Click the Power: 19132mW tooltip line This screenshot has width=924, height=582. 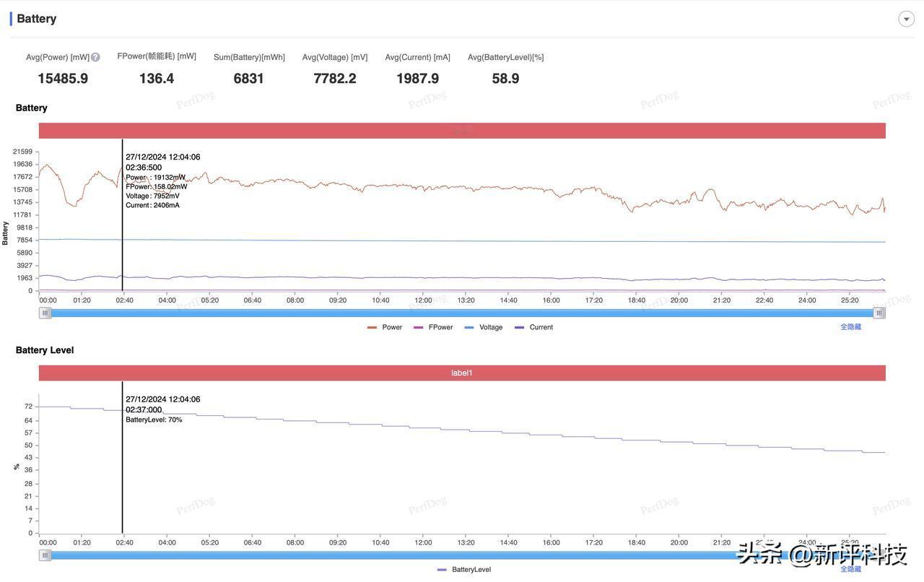155,177
